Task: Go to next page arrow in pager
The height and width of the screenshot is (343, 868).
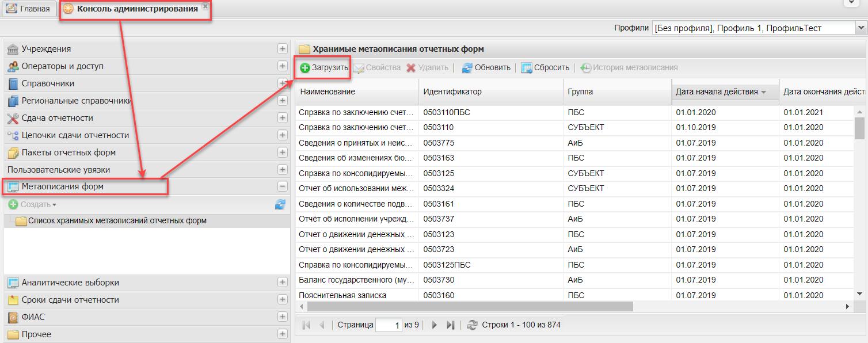Action: (x=435, y=325)
